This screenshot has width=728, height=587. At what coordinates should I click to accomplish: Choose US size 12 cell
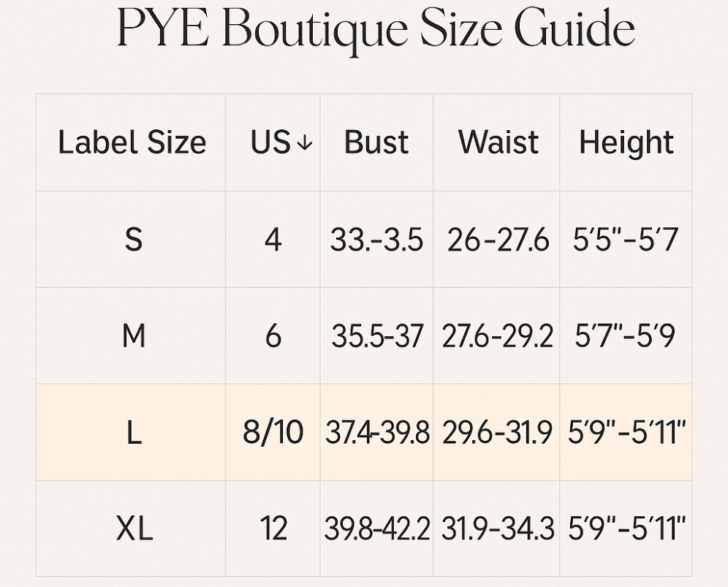click(x=273, y=529)
